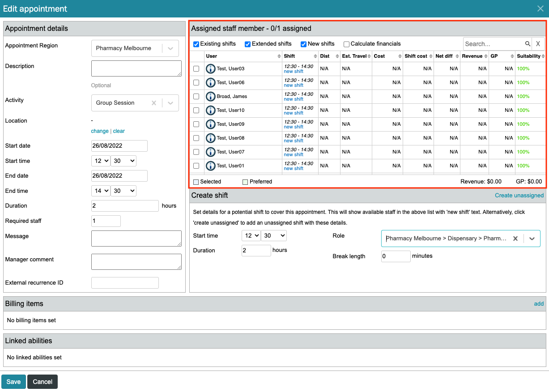Viewport: 549px width, 392px height.
Task: Open Activity dropdown arrow
Action: point(170,103)
